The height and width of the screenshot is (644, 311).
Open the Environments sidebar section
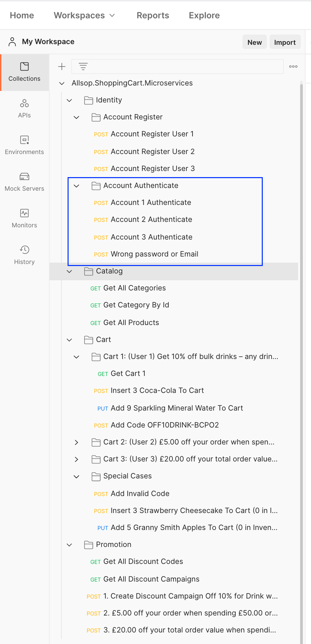[24, 145]
